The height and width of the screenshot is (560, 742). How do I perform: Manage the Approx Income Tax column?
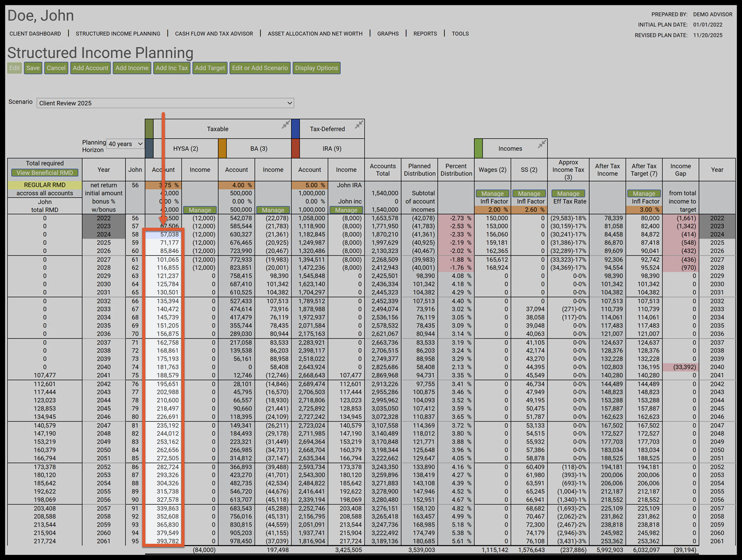tap(568, 194)
